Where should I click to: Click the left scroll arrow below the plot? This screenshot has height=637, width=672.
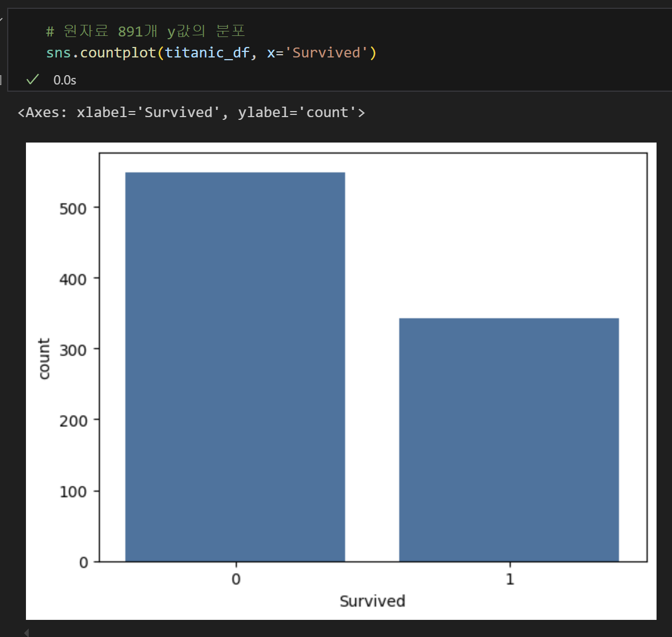pyautogui.click(x=26, y=632)
